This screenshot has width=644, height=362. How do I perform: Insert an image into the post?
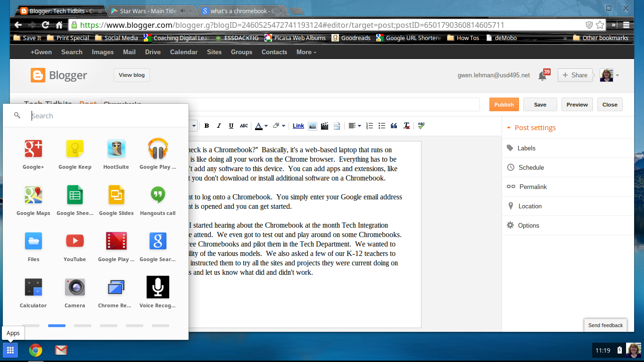(x=312, y=126)
